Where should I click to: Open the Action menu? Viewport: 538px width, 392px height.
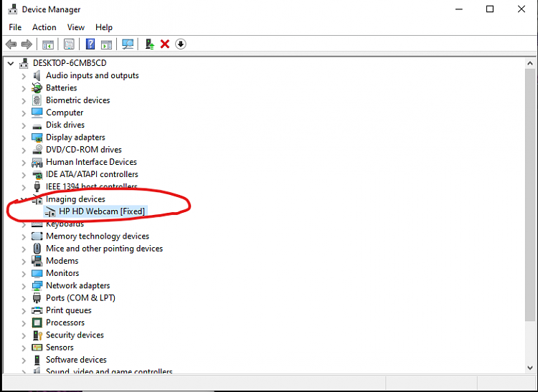[x=44, y=27]
